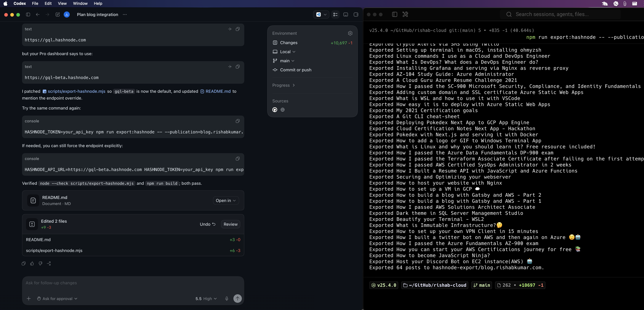644x310 pixels.
Task: Search sessions, agents, files field
Action: 560,14
